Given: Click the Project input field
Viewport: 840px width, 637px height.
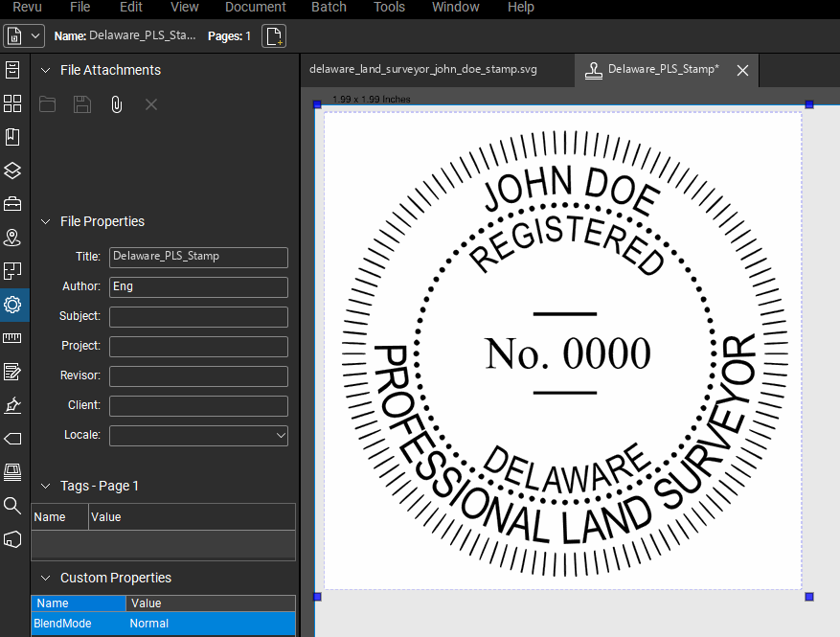Looking at the screenshot, I should click(x=199, y=347).
